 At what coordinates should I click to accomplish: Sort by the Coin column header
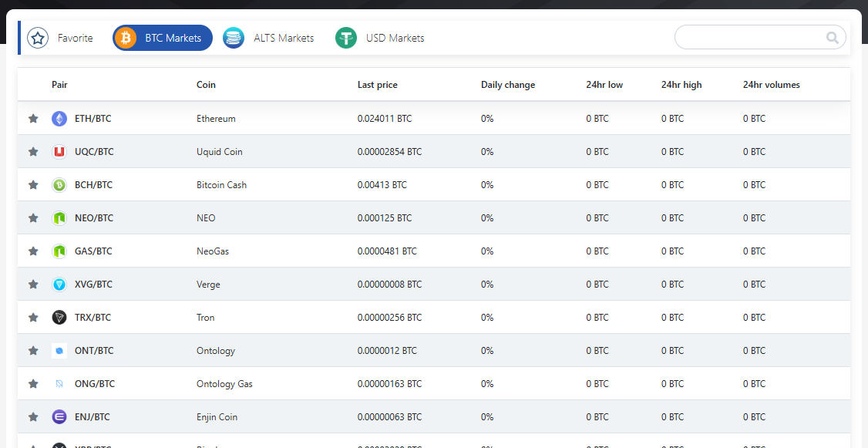[206, 85]
